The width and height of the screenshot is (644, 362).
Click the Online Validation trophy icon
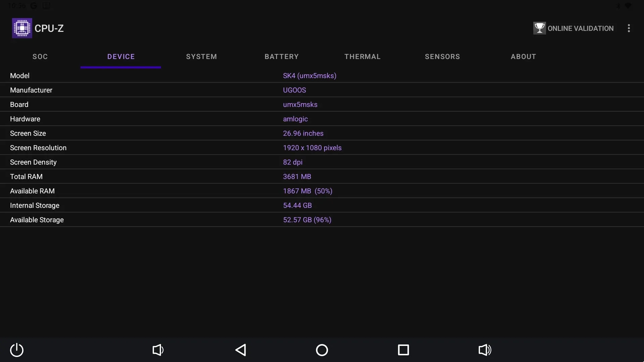[x=539, y=28]
